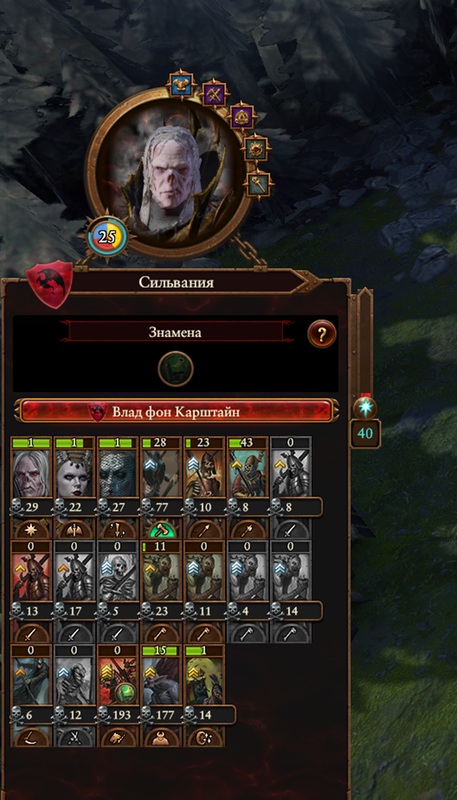Click the winds of magic icon above 40
The width and height of the screenshot is (457, 800).
365,409
